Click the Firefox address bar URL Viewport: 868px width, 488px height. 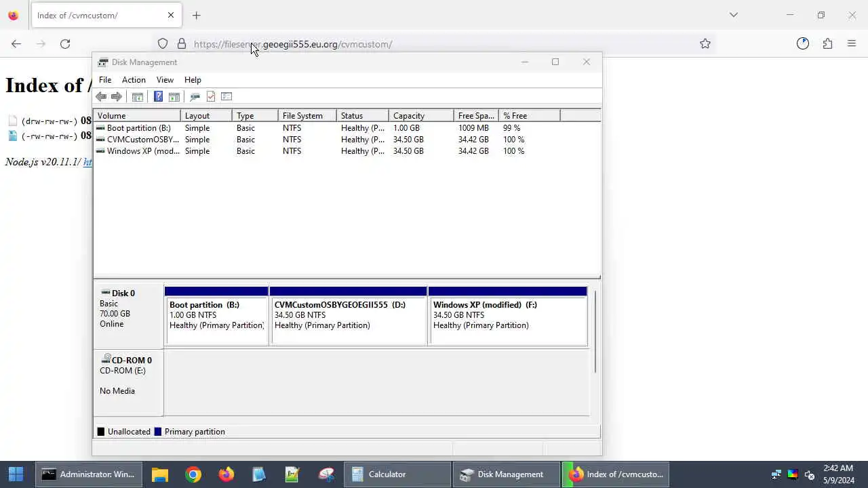click(x=293, y=44)
